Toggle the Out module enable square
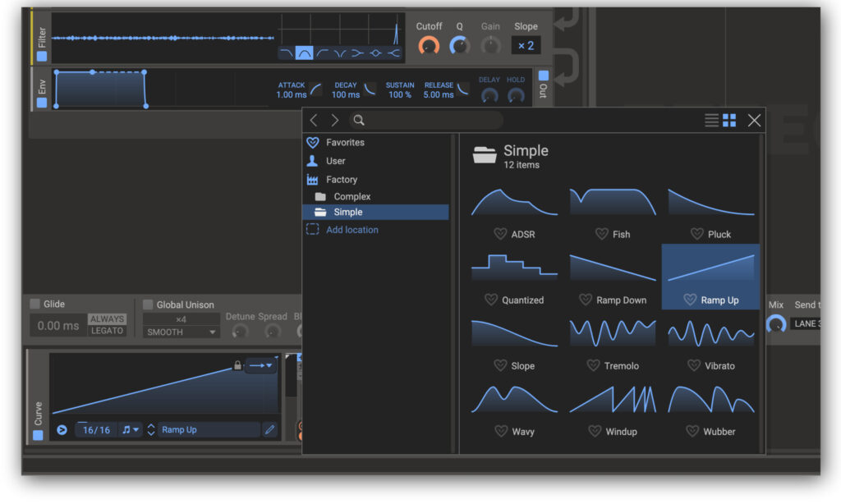 [544, 75]
